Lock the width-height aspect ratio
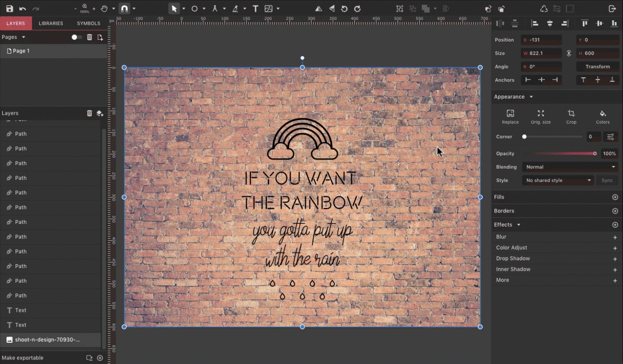Screen dimensions: 623x364 click(x=569, y=53)
